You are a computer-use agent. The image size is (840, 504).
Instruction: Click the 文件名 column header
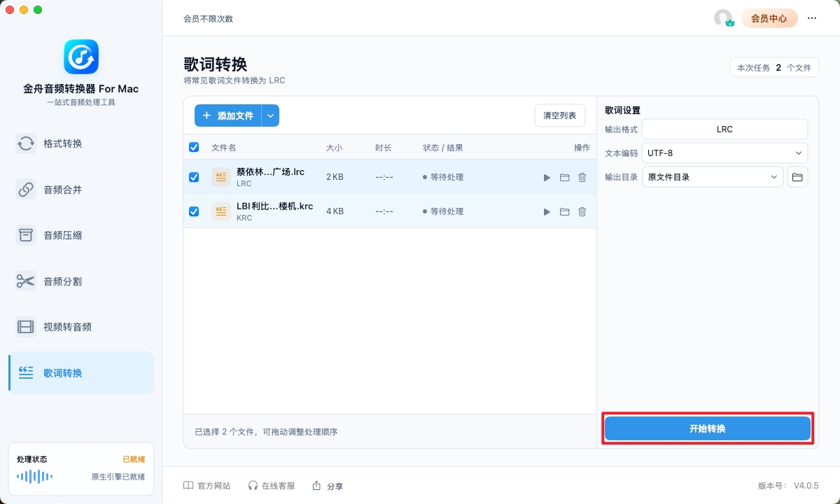[x=224, y=148]
